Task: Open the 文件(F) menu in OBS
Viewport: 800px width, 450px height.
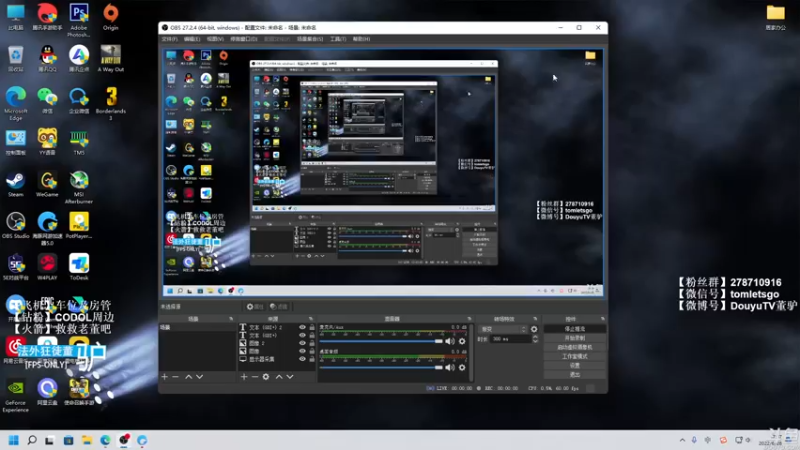Action: [169, 39]
